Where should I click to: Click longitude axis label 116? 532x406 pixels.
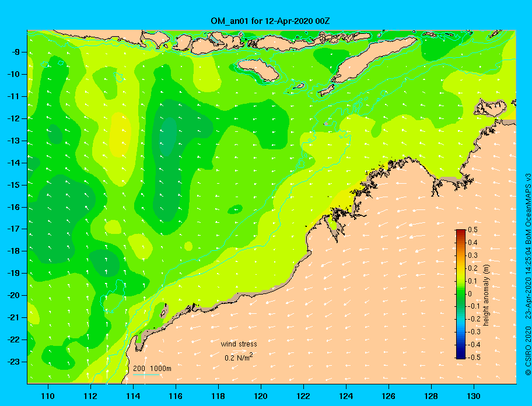click(x=176, y=396)
